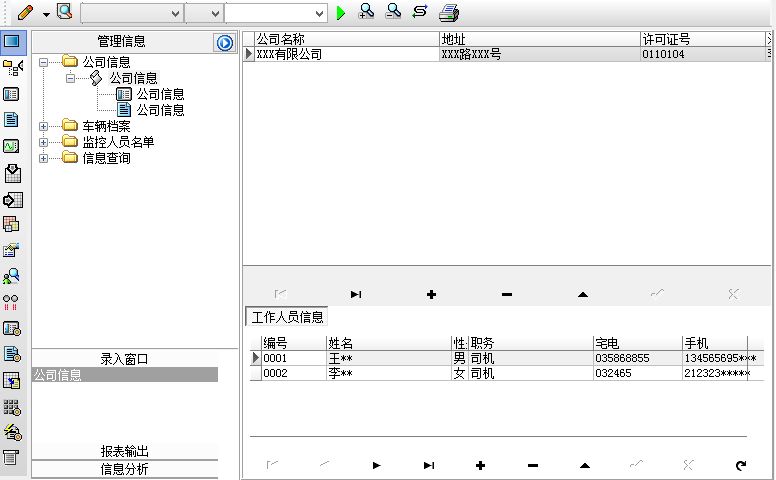Image resolution: width=776 pixels, height=480 pixels.
Task: Select highlighted 公司信息 entry under 录入窗口
Action: click(x=125, y=375)
